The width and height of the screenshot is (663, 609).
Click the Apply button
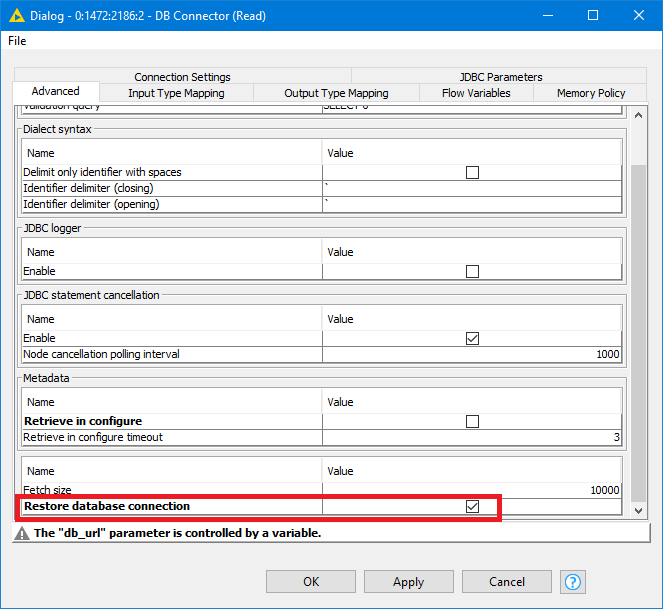[x=408, y=582]
